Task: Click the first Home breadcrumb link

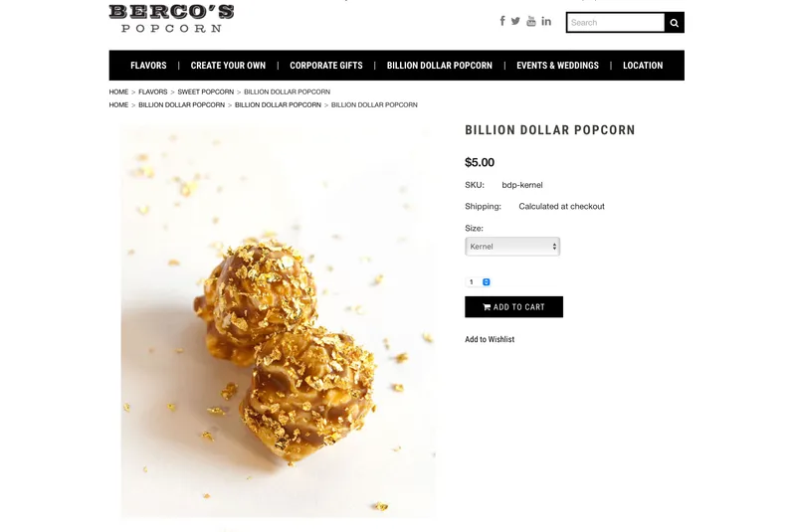Action: (118, 91)
